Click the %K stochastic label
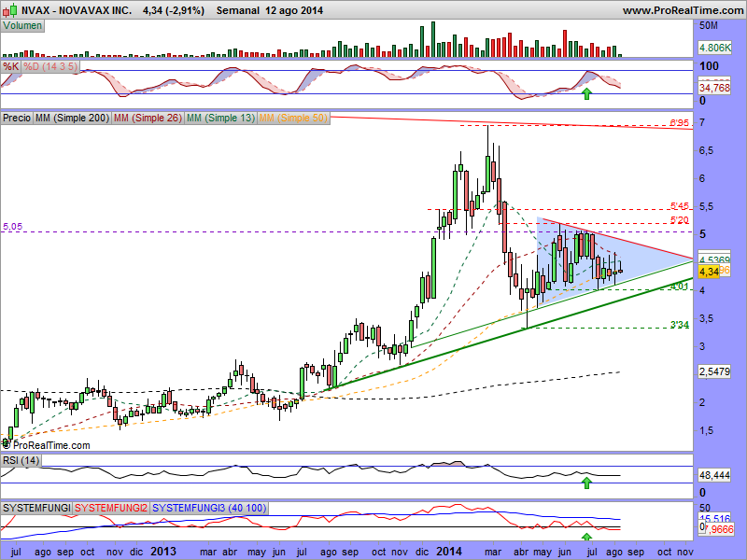This screenshot has height=560, width=747. click(11, 66)
